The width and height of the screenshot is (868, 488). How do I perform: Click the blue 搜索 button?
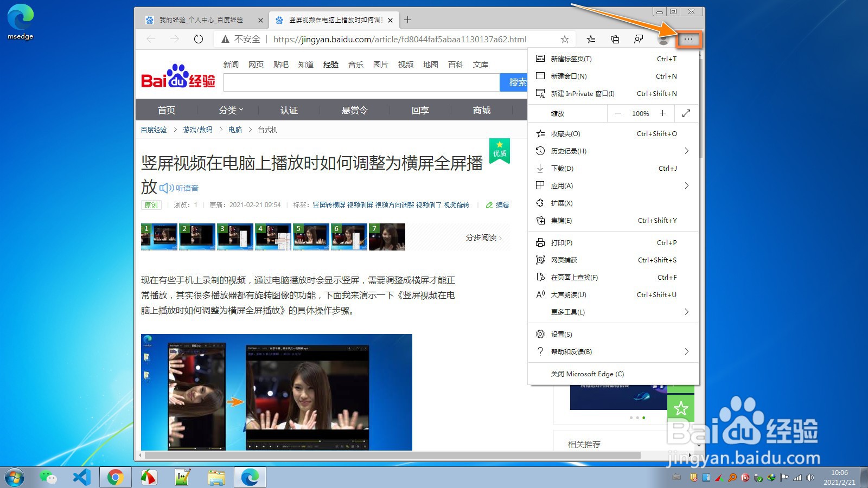point(514,82)
